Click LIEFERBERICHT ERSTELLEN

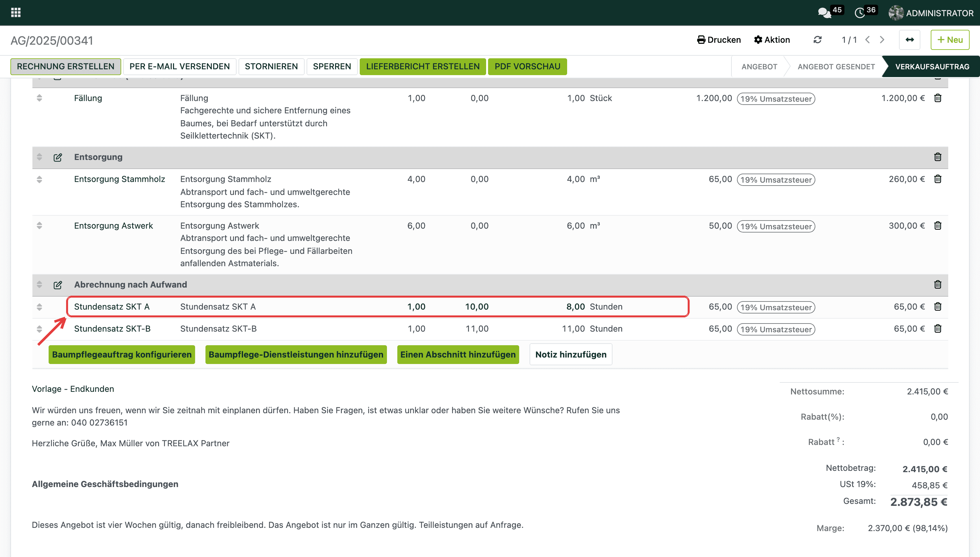(423, 67)
